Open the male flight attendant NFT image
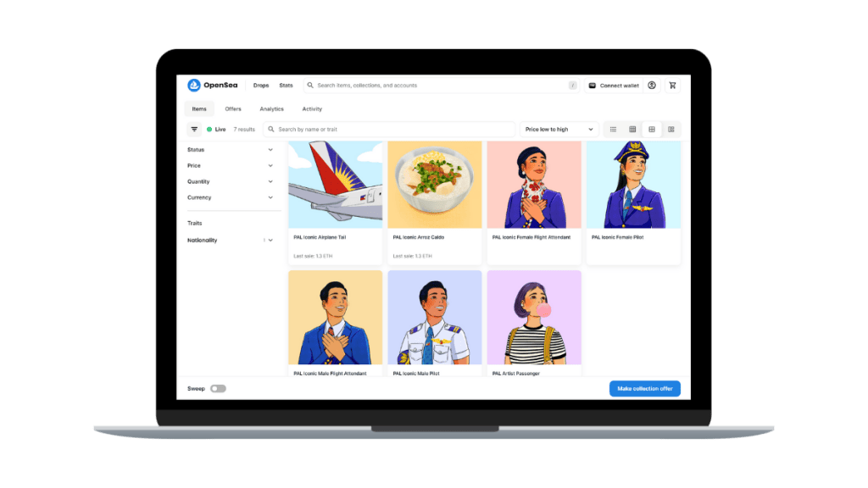Viewport: 868px width, 488px height. (x=336, y=318)
